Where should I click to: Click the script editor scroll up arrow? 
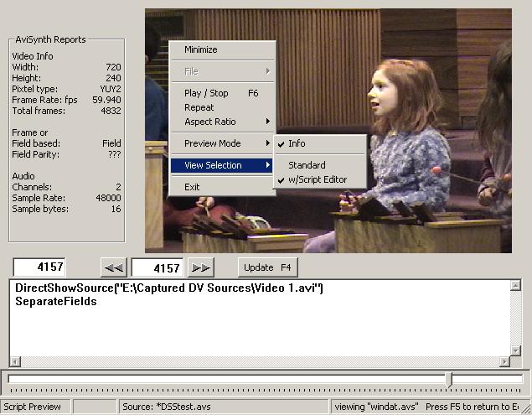pos(515,287)
